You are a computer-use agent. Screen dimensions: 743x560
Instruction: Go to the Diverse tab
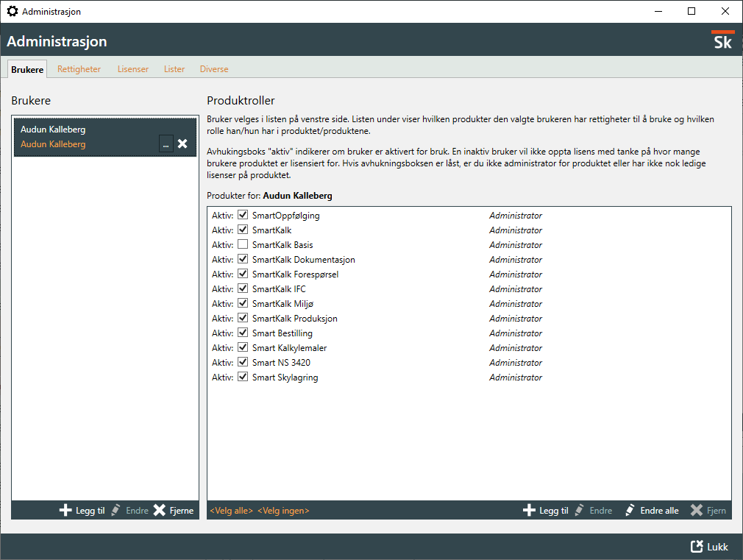214,69
